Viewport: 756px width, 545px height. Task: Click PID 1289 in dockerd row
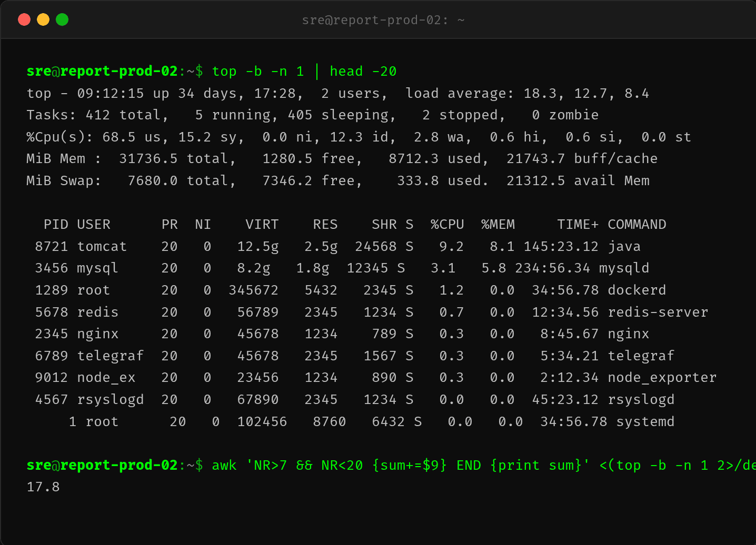point(52,290)
